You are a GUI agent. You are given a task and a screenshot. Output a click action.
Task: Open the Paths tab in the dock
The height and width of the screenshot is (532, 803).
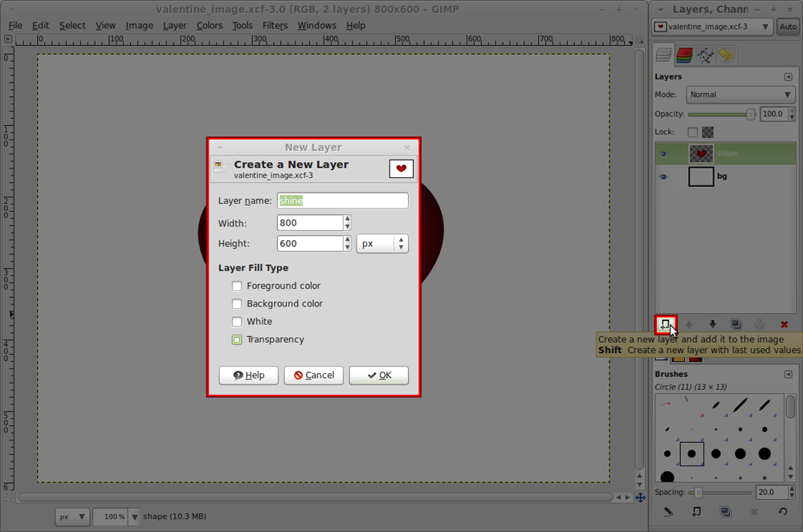pos(707,55)
